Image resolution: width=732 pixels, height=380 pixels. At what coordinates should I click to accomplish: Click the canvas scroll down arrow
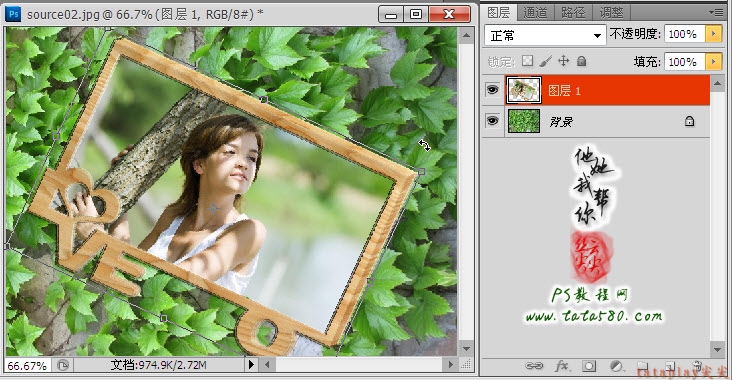(466, 348)
